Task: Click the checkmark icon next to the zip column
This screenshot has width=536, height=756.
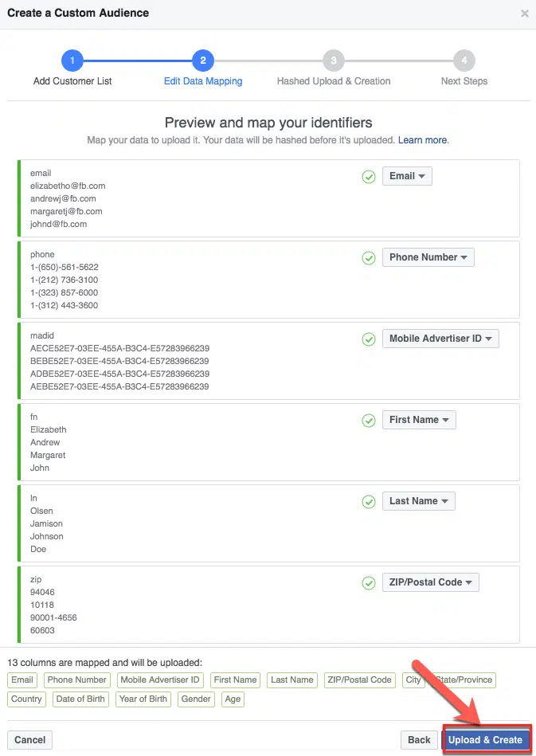Action: (368, 583)
